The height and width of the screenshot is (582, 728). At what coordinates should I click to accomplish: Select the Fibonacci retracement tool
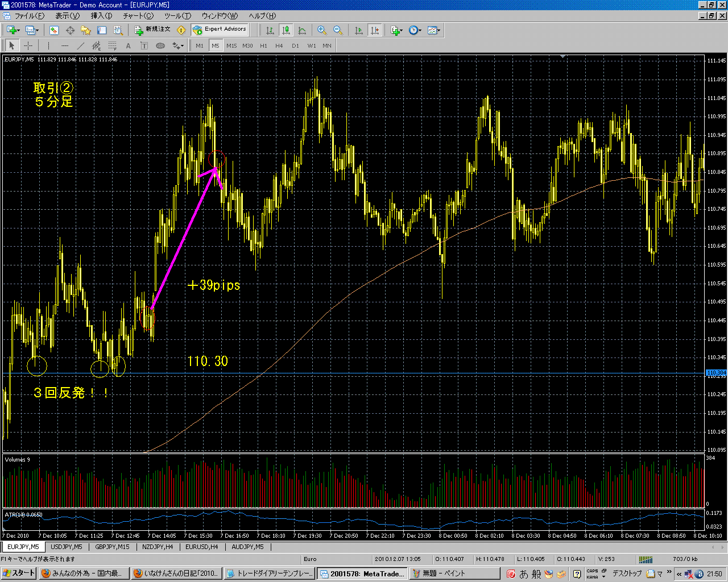(113, 45)
